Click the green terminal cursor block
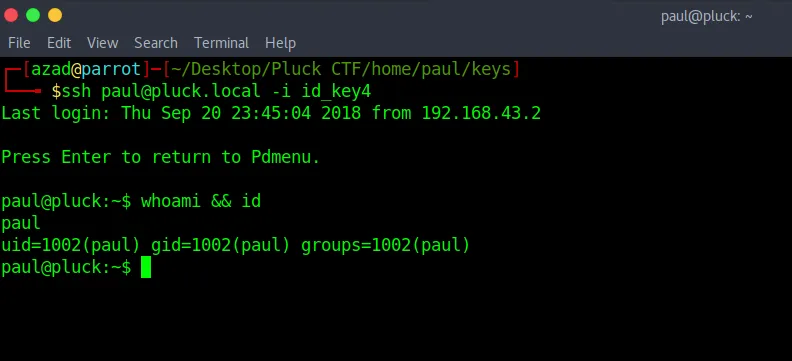This screenshot has height=361, width=792. pyautogui.click(x=145, y=267)
